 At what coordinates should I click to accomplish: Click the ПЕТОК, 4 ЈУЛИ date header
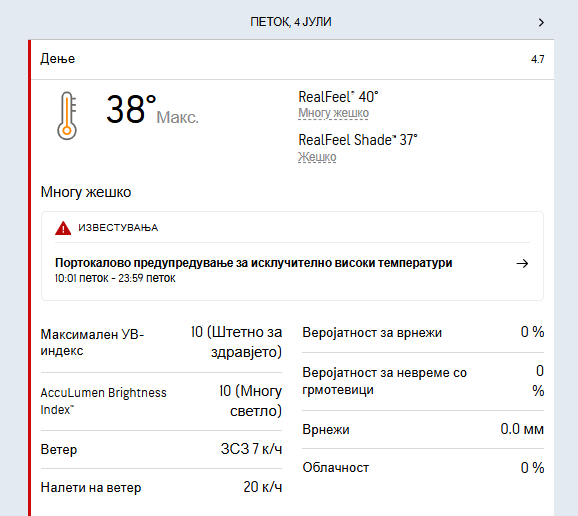click(291, 22)
